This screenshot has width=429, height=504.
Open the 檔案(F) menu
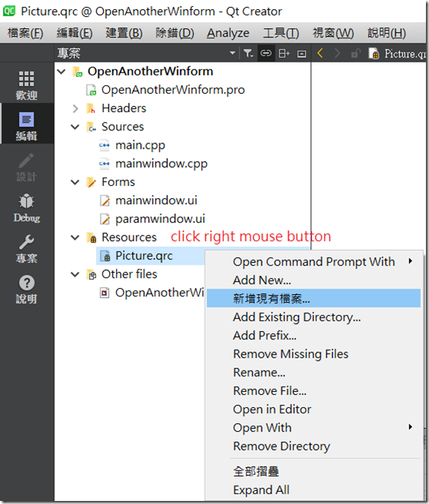pyautogui.click(x=25, y=33)
